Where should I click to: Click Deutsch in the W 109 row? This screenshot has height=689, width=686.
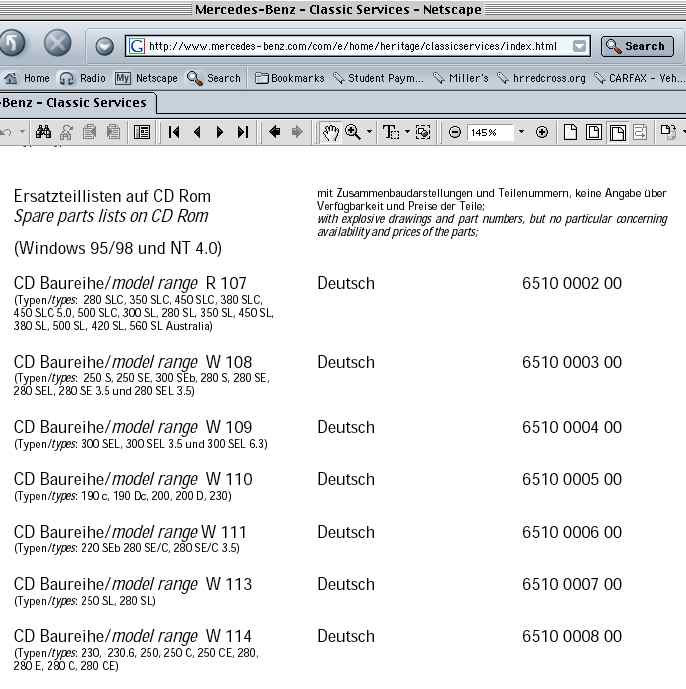coord(346,427)
